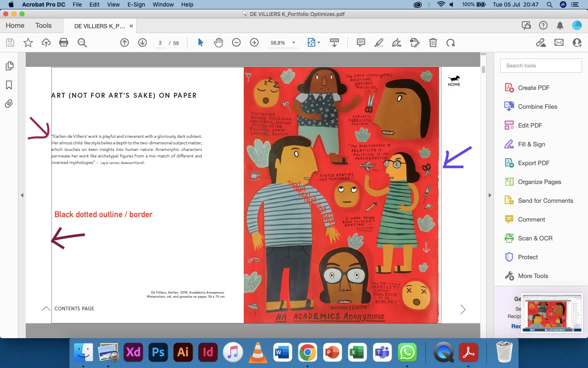
Task: Upload file to cloud icon
Action: [x=46, y=43]
